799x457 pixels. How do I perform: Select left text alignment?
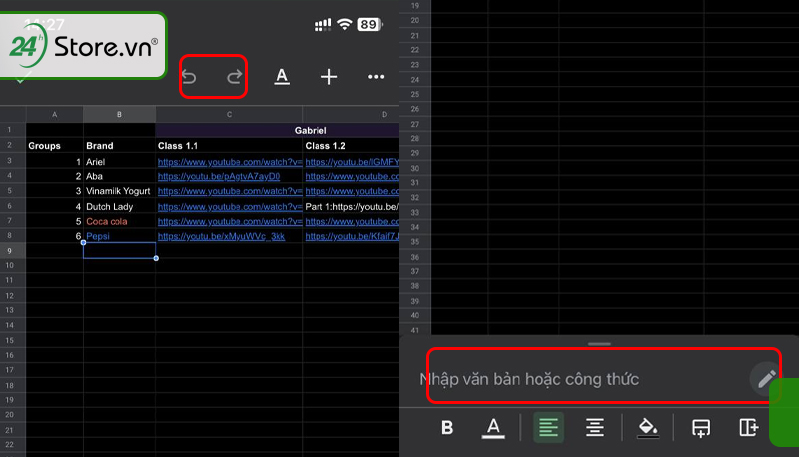pyautogui.click(x=548, y=427)
